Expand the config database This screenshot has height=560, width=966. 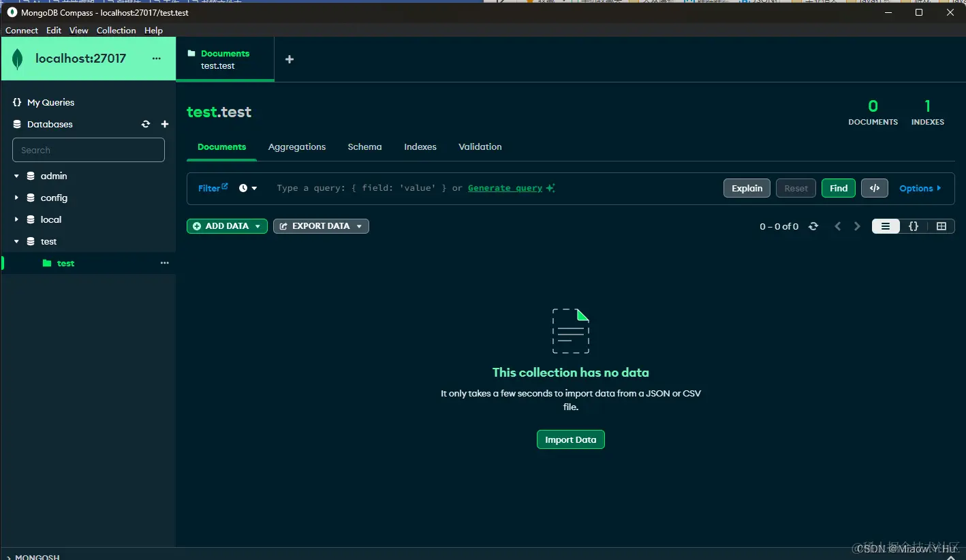tap(16, 198)
